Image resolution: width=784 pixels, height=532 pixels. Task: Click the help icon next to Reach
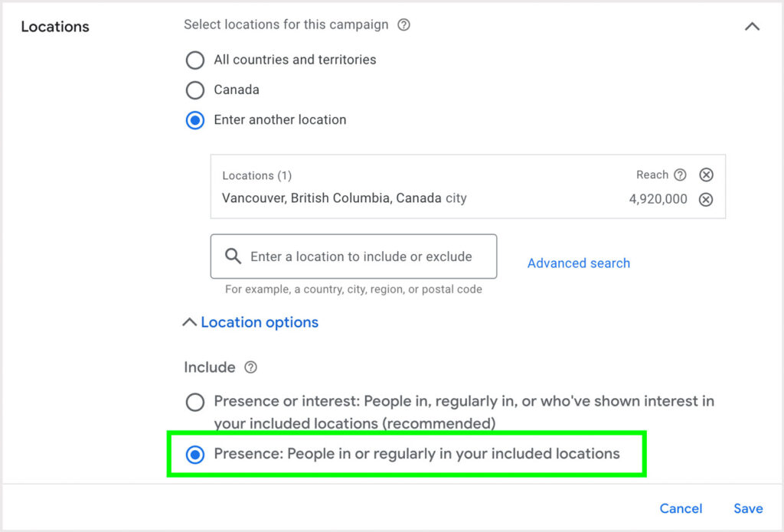click(680, 175)
